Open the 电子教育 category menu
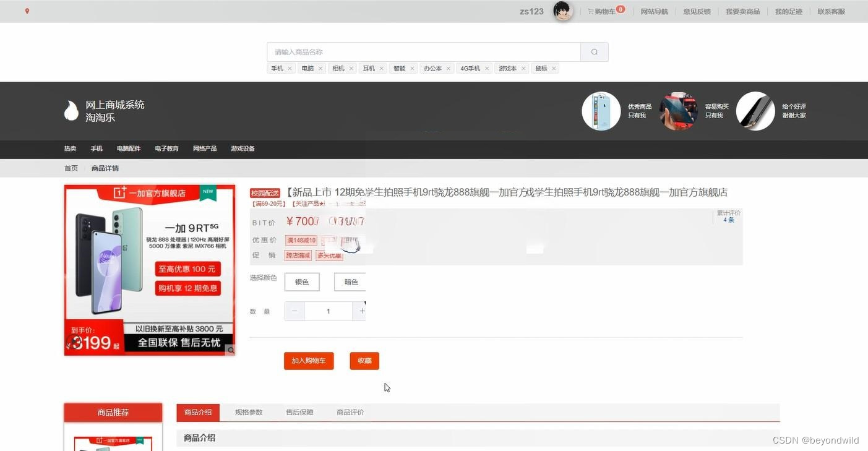 coord(167,148)
